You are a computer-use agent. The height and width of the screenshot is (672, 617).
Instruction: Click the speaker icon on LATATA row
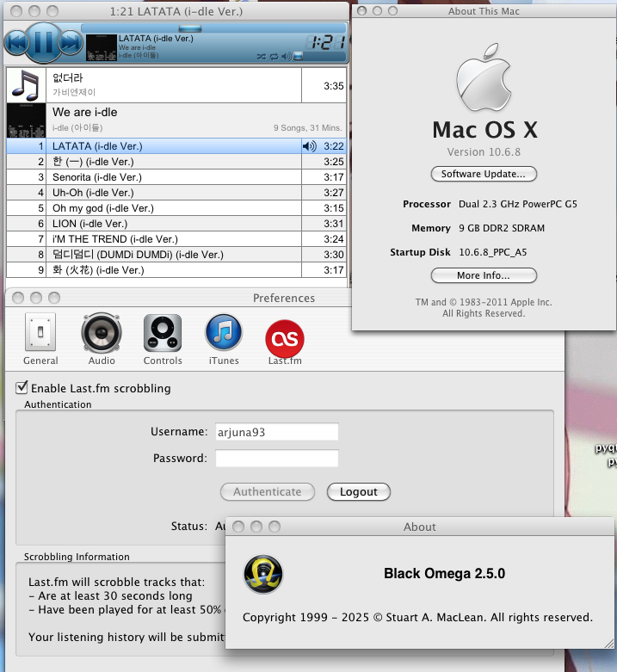[309, 146]
